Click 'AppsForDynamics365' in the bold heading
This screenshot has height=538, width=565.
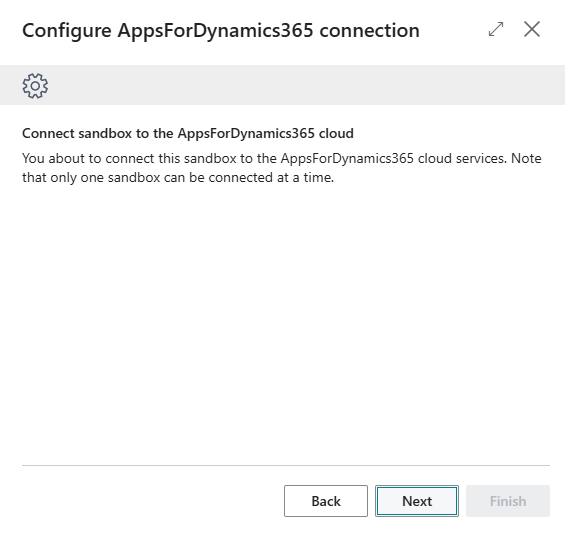pos(246,134)
